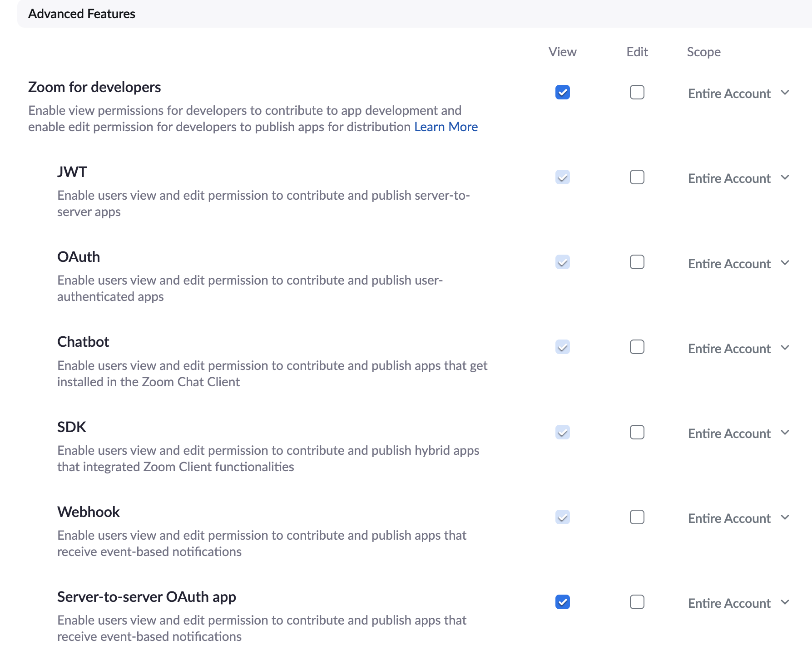Click the SDK description about hybrid apps

pos(268,458)
